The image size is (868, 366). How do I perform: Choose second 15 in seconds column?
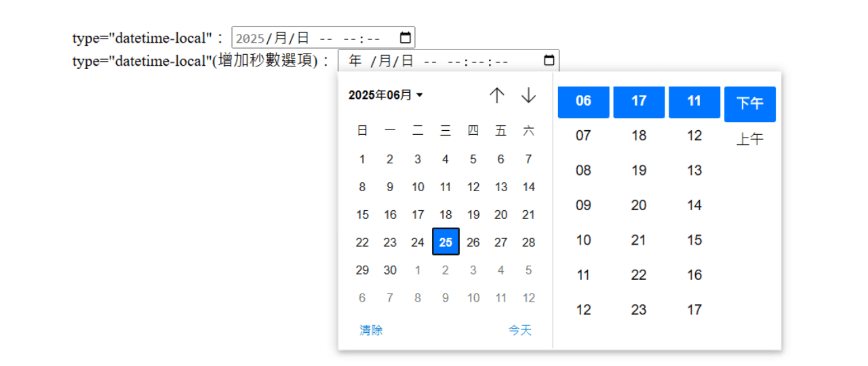(694, 240)
